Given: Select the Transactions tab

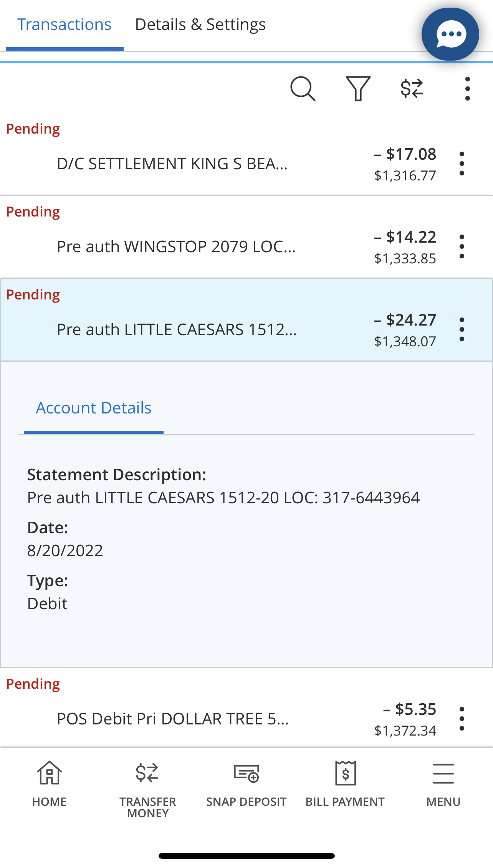Looking at the screenshot, I should 65,25.
